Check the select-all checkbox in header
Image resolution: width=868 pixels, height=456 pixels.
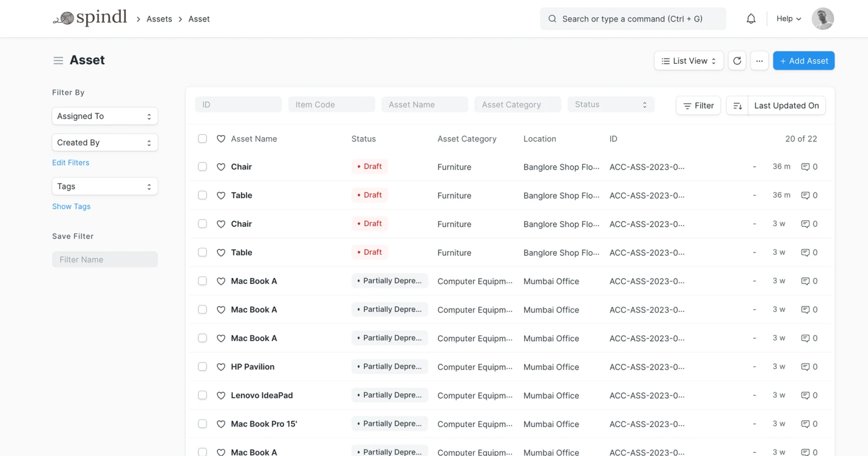click(202, 139)
